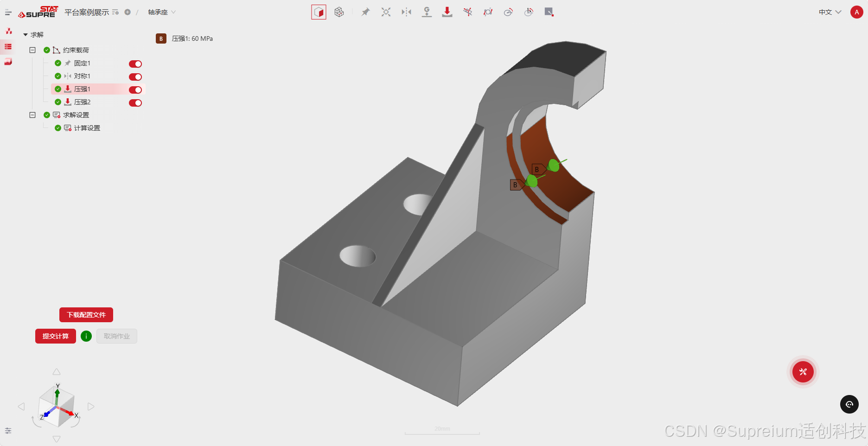The image size is (868, 446).
Task: Click the lower B label on the model
Action: pos(517,185)
